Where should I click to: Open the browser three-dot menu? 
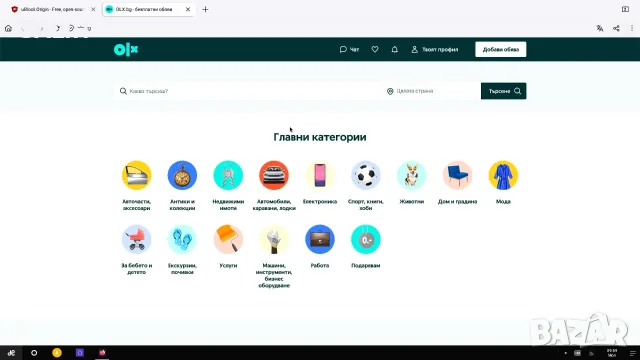(x=632, y=28)
